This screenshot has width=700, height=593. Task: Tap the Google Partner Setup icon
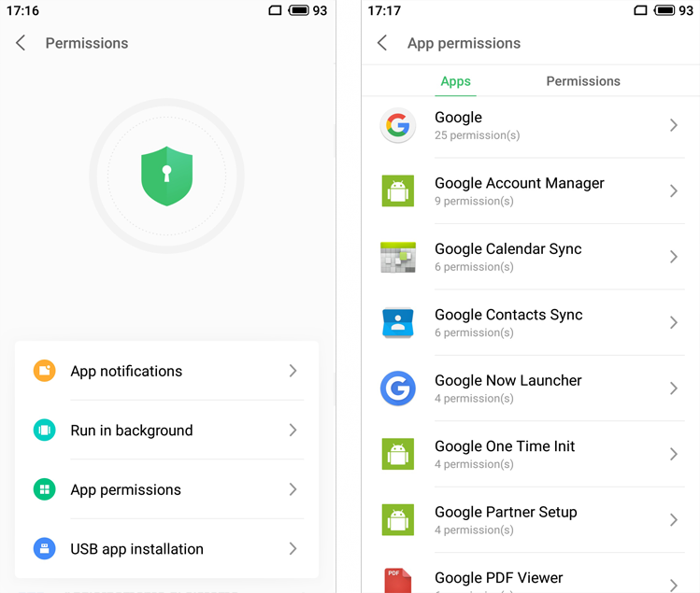coord(398,520)
